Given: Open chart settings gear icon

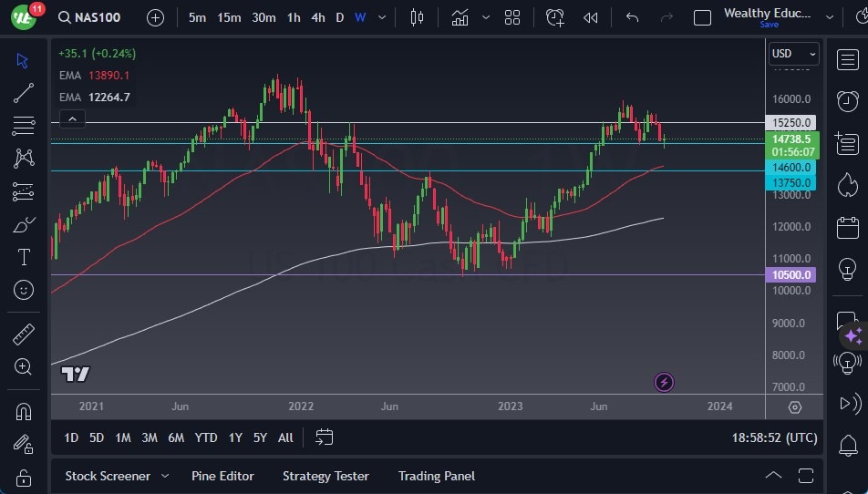Looking at the screenshot, I should click(x=794, y=407).
